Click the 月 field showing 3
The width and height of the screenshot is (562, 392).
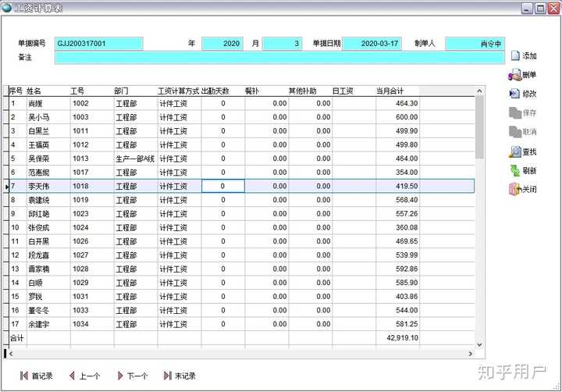pyautogui.click(x=282, y=44)
